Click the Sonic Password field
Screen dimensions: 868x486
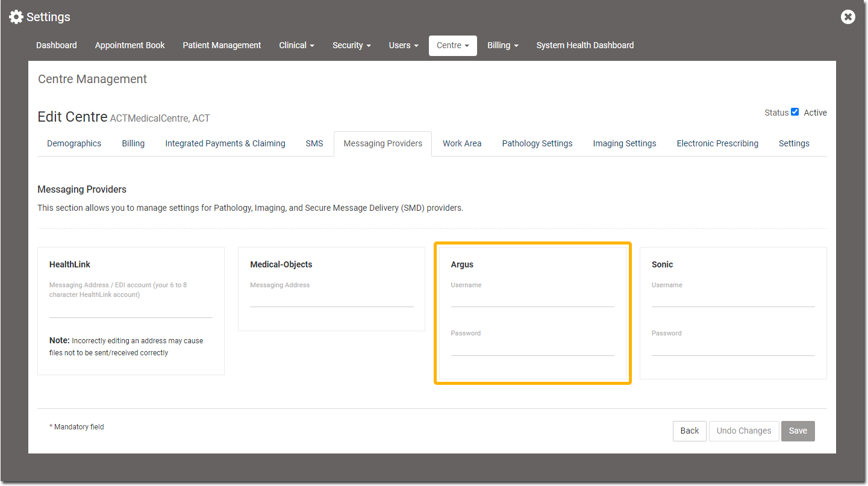(733, 347)
